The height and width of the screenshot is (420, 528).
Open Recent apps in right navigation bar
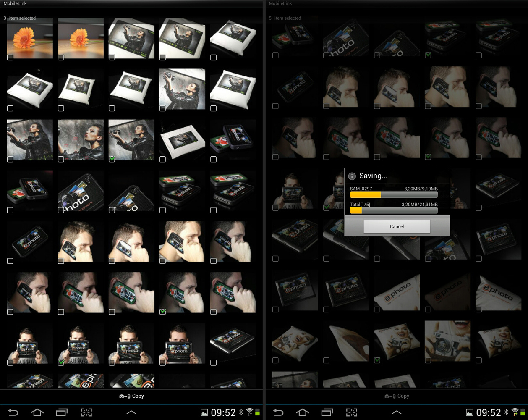327,412
